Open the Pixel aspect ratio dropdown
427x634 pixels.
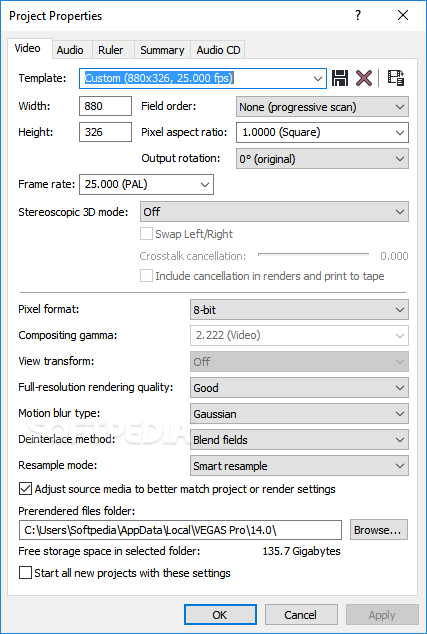[322, 132]
